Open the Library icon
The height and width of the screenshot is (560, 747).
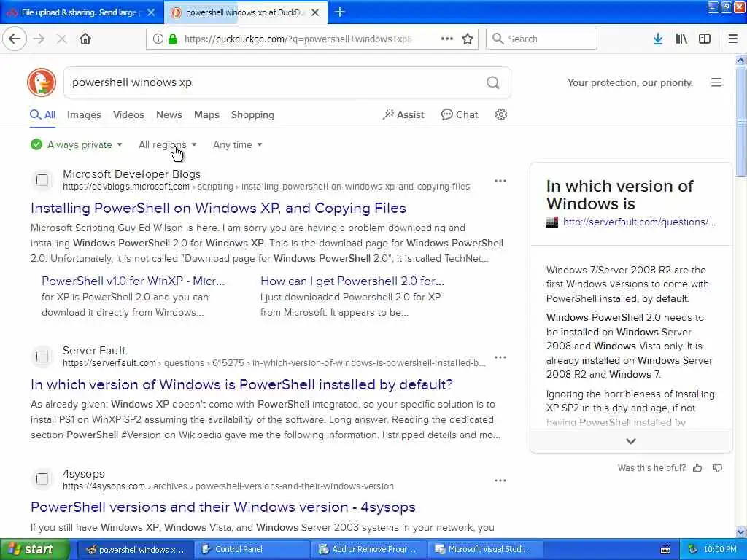pyautogui.click(x=681, y=39)
